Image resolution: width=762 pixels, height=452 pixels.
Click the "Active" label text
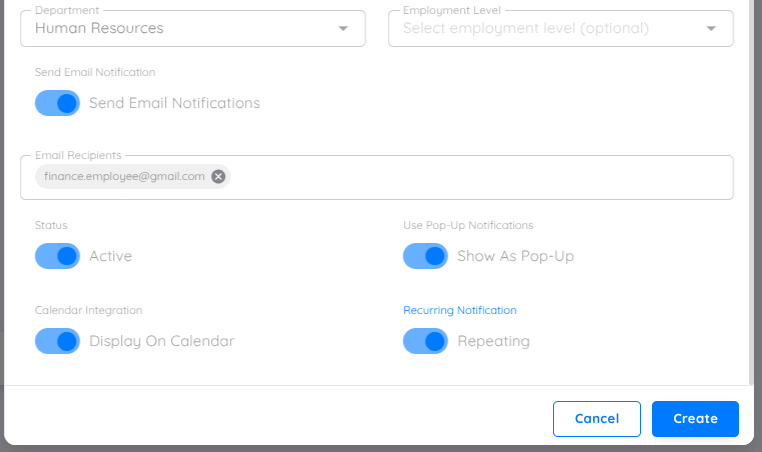coord(110,256)
